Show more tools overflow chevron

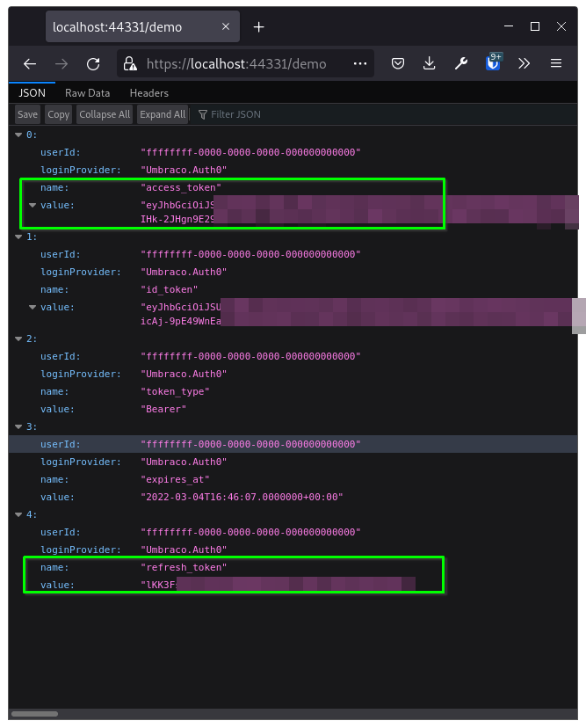click(525, 63)
